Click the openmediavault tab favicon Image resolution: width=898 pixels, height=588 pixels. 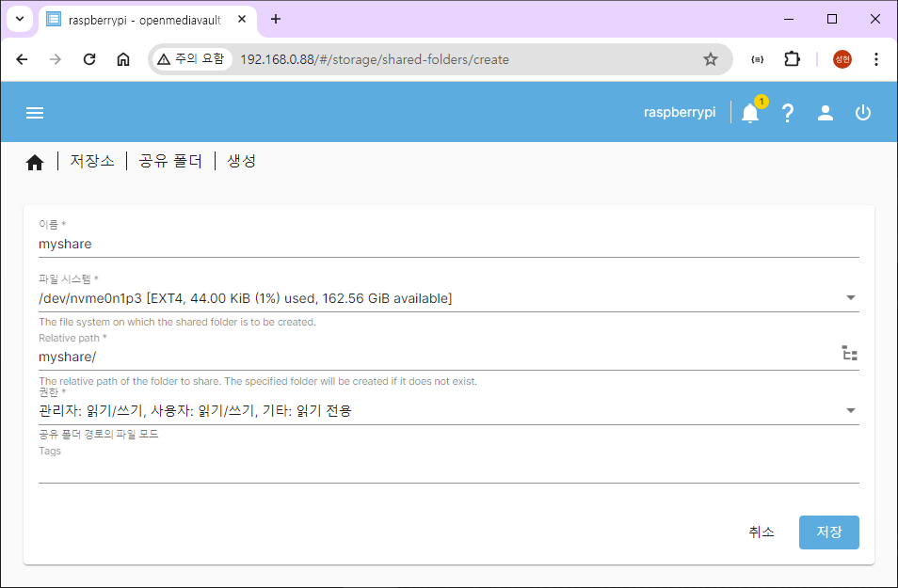[x=54, y=19]
